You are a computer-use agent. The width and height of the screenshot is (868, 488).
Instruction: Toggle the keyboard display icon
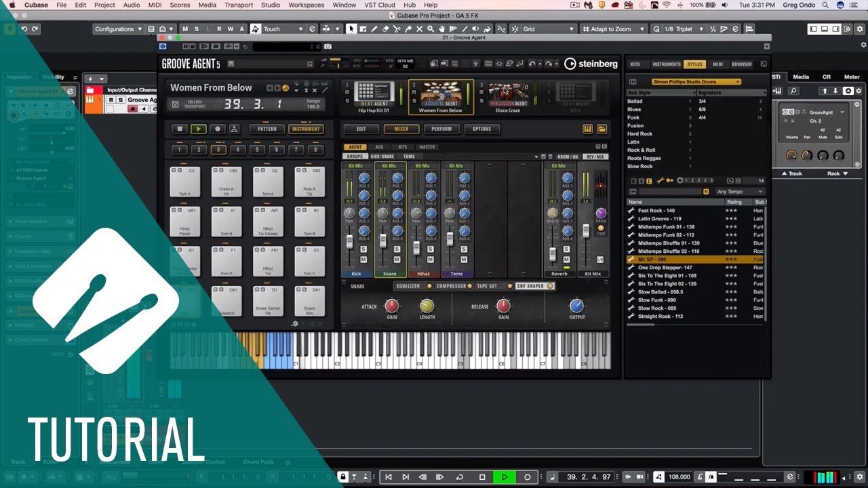point(588,129)
